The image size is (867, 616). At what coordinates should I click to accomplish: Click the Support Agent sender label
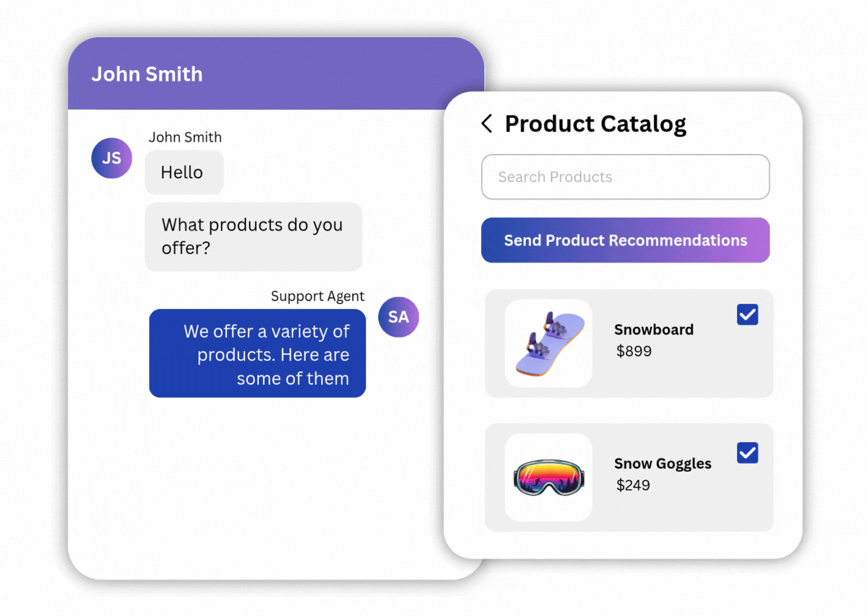pos(317,296)
